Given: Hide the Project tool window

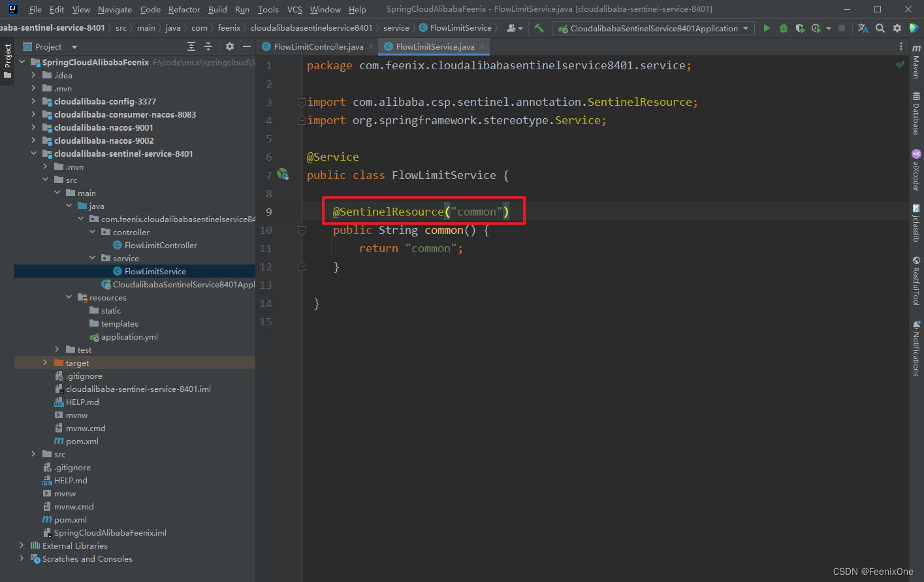Looking at the screenshot, I should [247, 46].
